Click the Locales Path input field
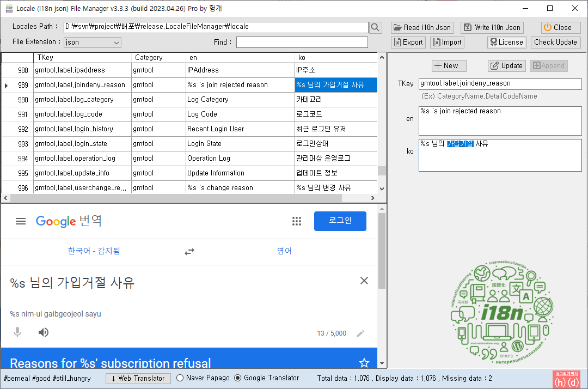The width and height of the screenshot is (588, 389). 216,27
